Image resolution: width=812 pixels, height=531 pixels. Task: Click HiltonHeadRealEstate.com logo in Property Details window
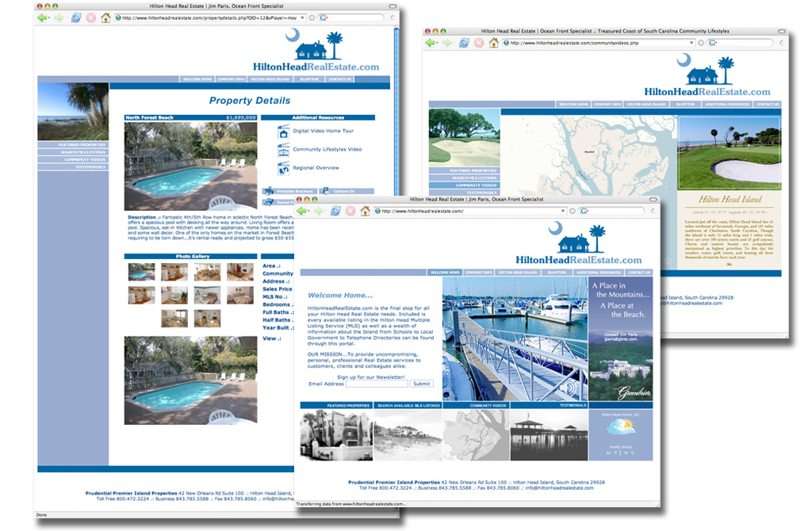click(x=316, y=51)
